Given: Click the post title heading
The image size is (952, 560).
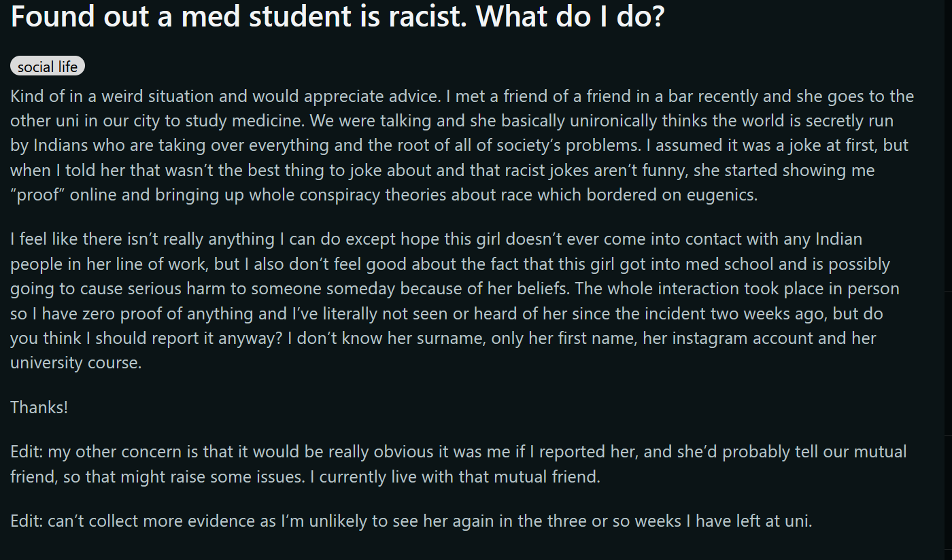Looking at the screenshot, I should click(x=337, y=18).
